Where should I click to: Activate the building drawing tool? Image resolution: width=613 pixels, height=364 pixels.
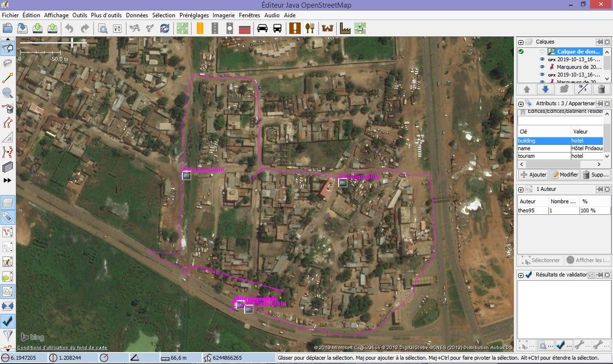[8, 167]
